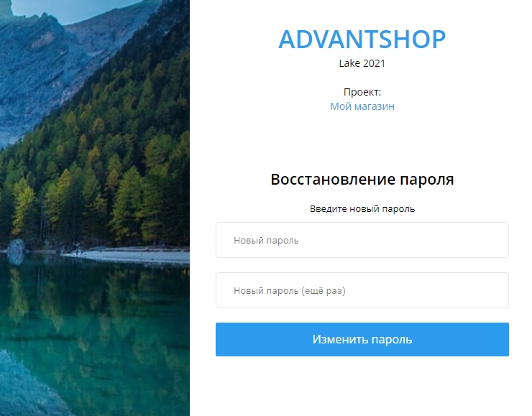Click the ADVANTSHOP logo title
This screenshot has width=532, height=416.
tap(362, 40)
